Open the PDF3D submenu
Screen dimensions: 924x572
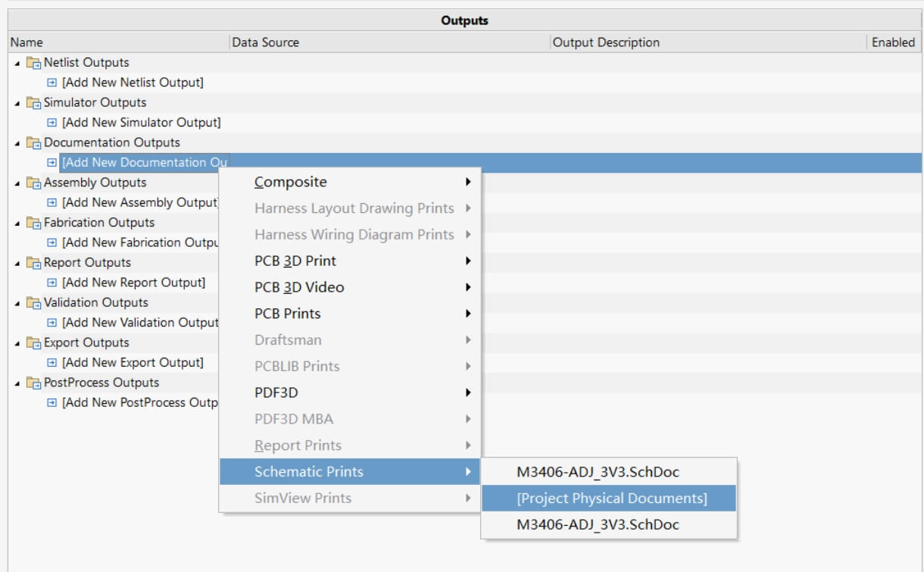point(276,392)
